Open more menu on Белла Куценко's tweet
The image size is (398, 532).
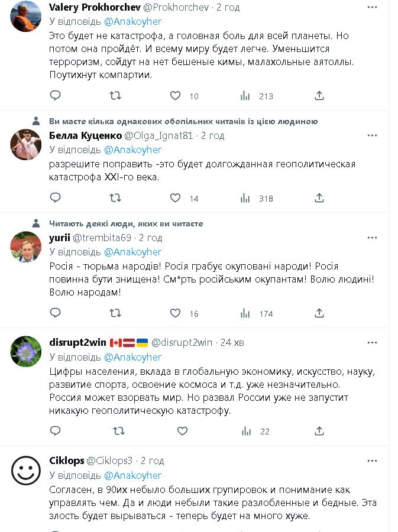tap(372, 135)
